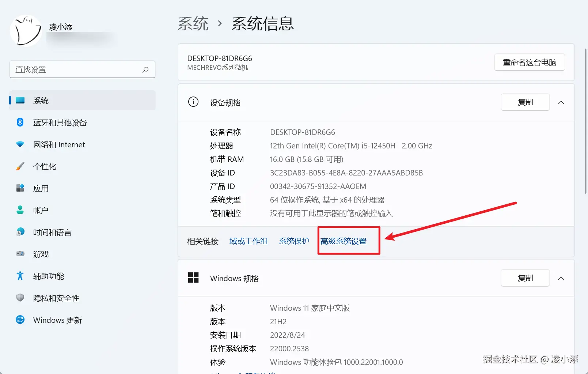The image size is (588, 374).
Task: Go to 个性化 settings
Action: pyautogui.click(x=83, y=166)
